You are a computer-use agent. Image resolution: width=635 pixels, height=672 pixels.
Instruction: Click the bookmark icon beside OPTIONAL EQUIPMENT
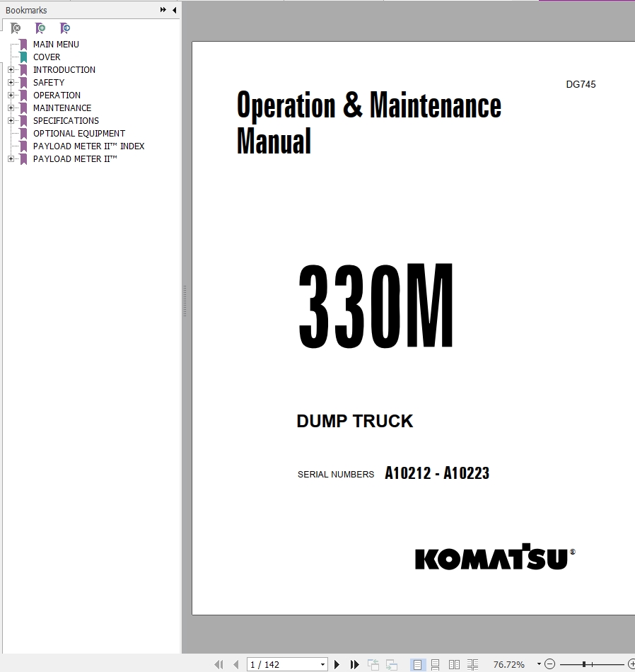tap(23, 133)
